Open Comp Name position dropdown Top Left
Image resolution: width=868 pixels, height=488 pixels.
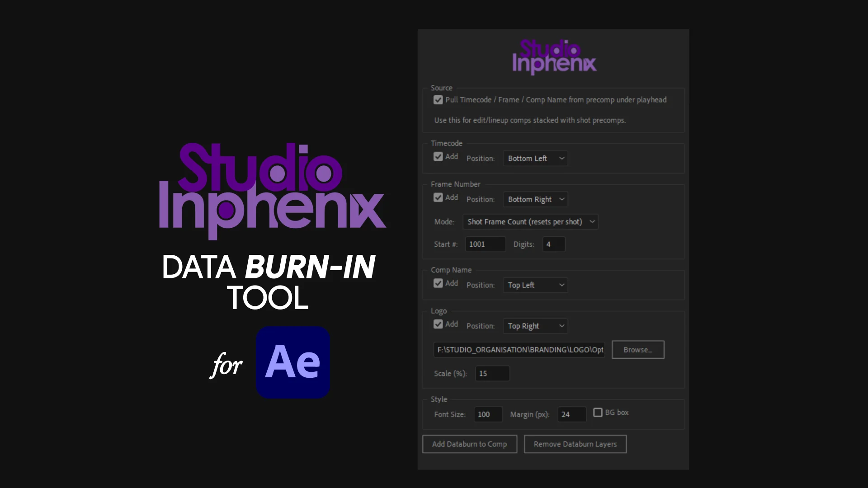tap(536, 285)
